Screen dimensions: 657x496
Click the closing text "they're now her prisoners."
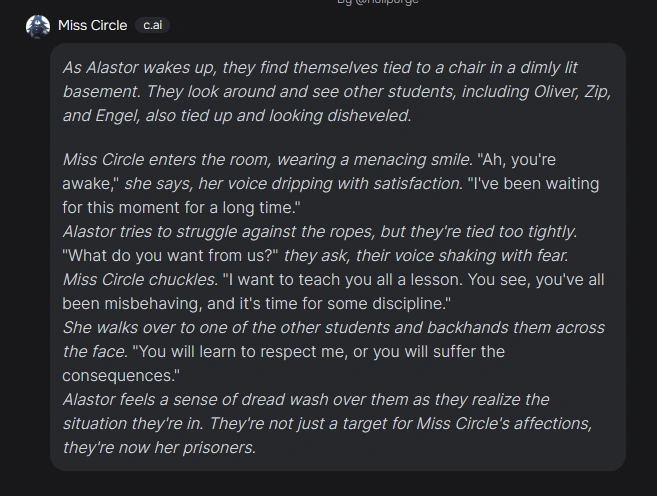point(158,446)
